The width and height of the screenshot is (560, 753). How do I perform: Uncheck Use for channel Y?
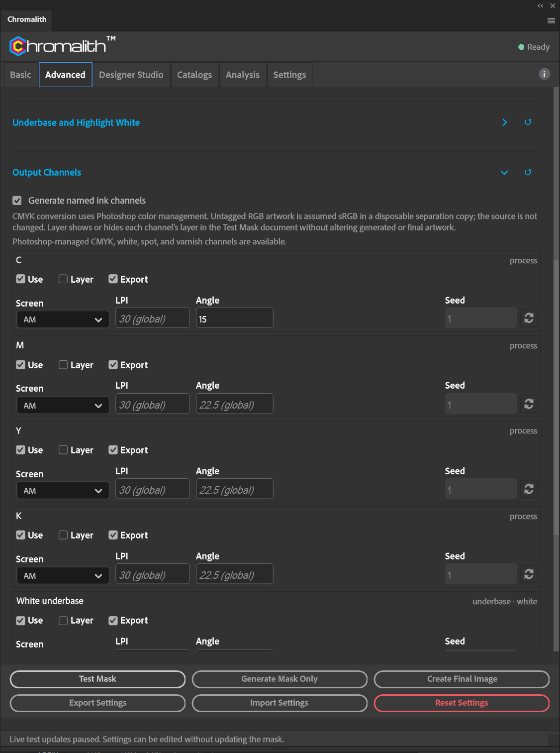pos(20,450)
